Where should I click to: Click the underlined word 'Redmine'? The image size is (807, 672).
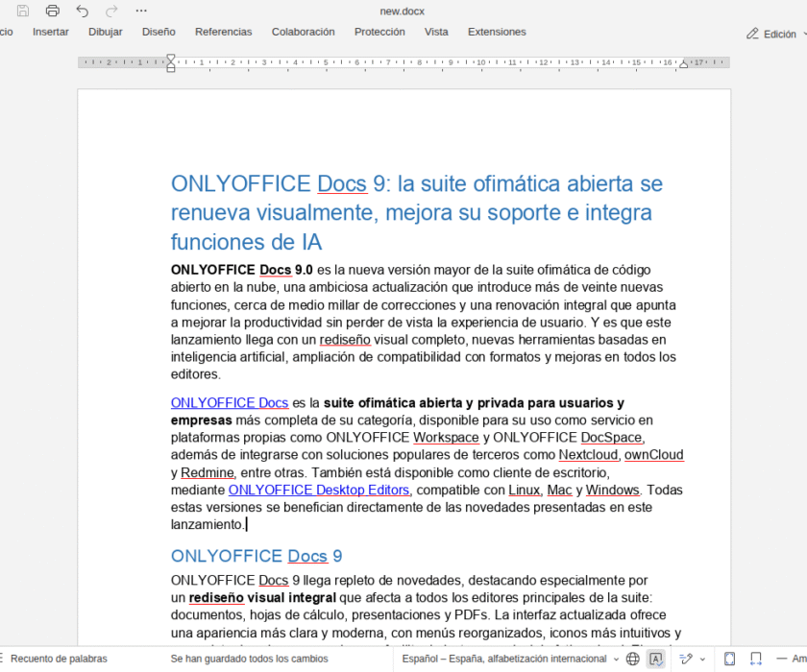(208, 472)
